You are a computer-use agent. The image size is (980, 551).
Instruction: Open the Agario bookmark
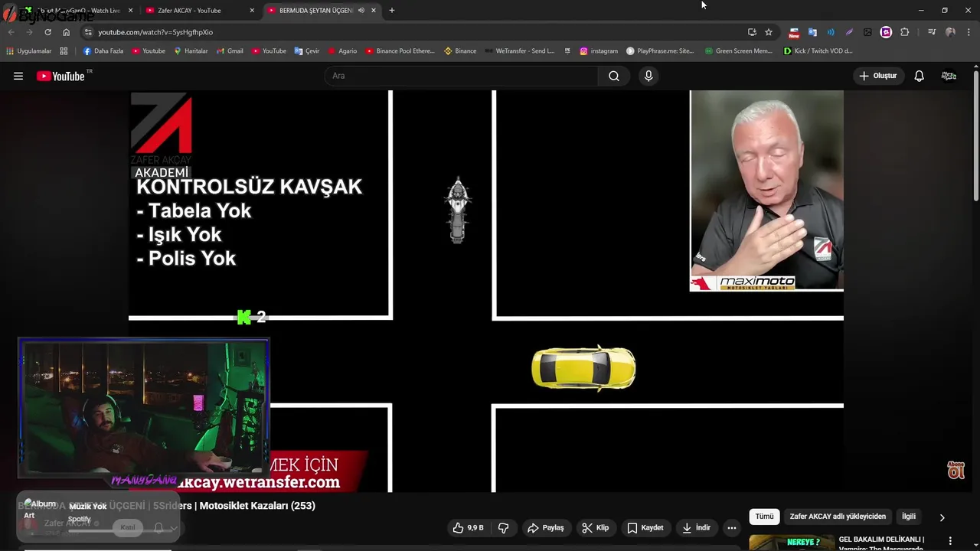(x=342, y=51)
